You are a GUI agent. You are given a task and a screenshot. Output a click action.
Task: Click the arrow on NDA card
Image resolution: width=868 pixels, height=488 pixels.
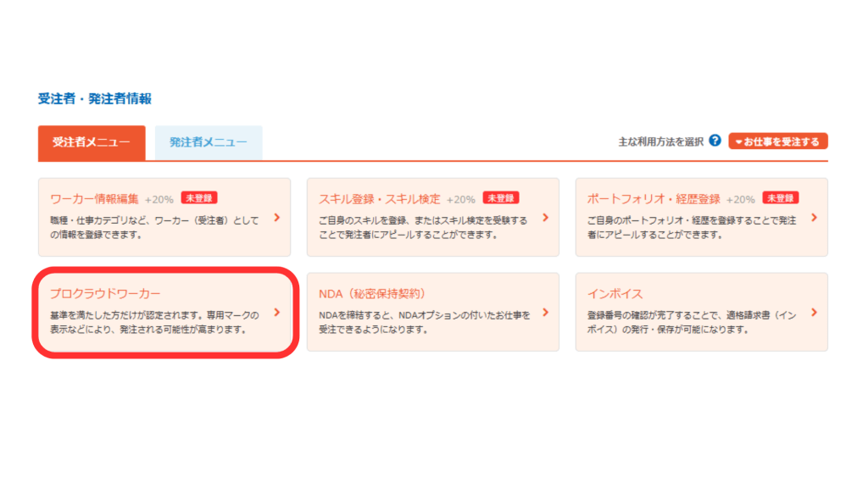coord(545,313)
